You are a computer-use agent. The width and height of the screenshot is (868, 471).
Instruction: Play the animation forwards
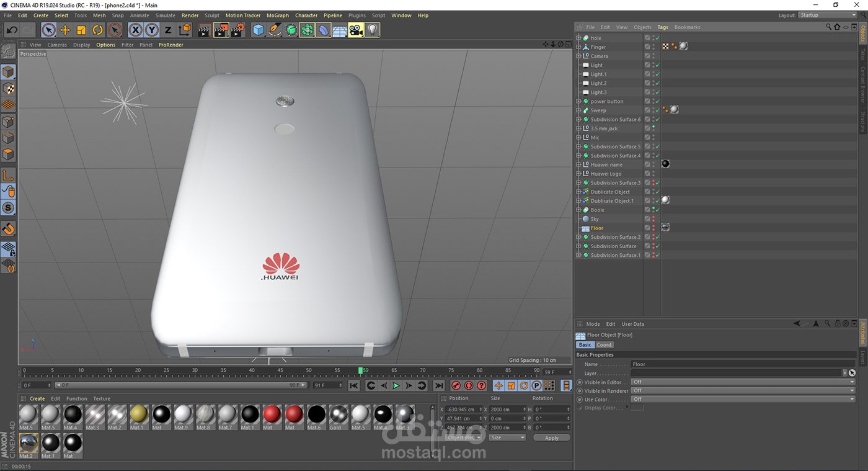[396, 386]
